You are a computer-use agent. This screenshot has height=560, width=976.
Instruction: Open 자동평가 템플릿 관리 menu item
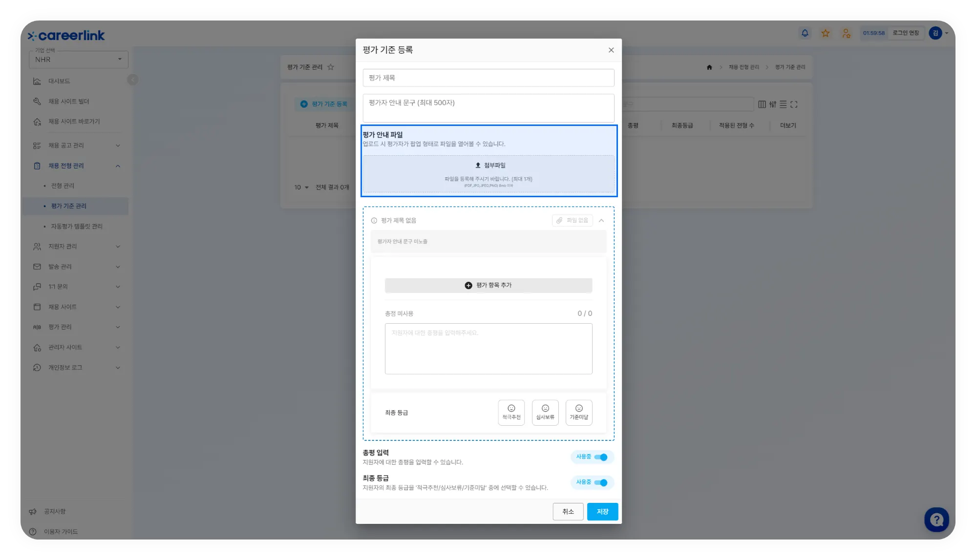pyautogui.click(x=77, y=227)
